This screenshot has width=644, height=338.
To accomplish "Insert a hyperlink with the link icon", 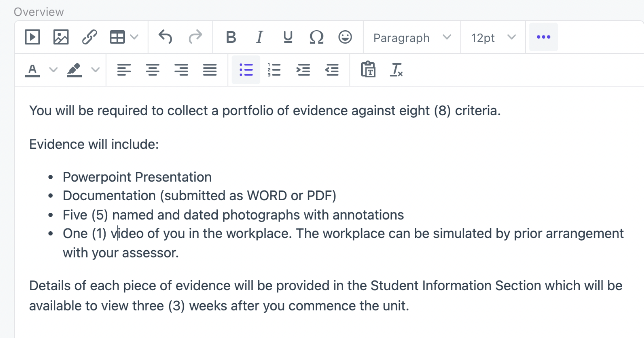I will (89, 37).
